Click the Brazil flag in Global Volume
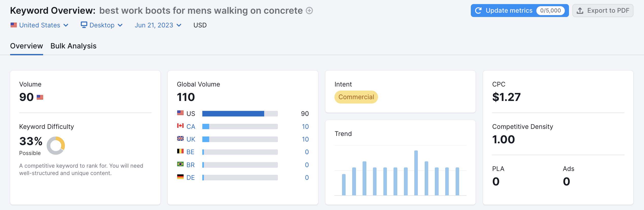This screenshot has width=644, height=210. pos(180,164)
